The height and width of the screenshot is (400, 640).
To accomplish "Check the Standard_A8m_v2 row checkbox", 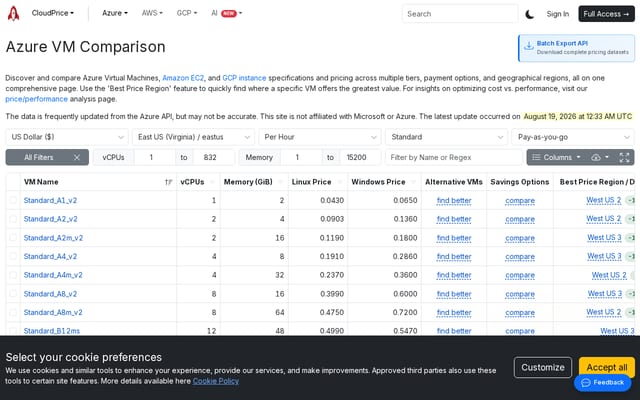I will [x=13, y=312].
